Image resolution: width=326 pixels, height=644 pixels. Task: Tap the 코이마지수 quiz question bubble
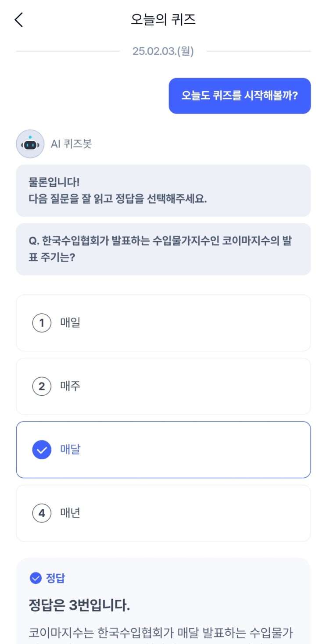[x=163, y=249]
